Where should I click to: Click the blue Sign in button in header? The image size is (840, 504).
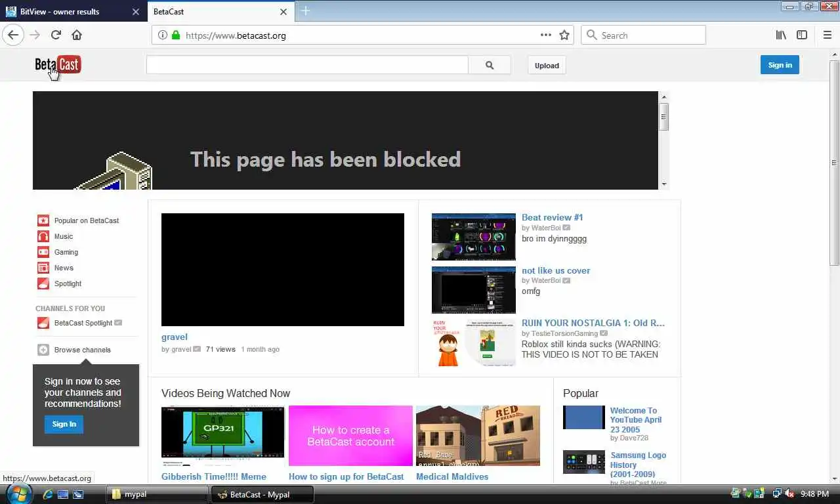tap(780, 64)
